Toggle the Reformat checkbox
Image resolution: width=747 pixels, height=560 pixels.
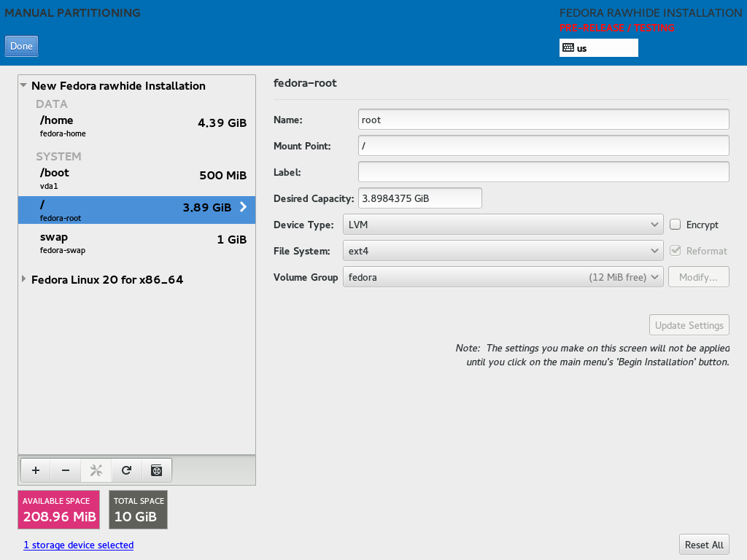click(675, 251)
